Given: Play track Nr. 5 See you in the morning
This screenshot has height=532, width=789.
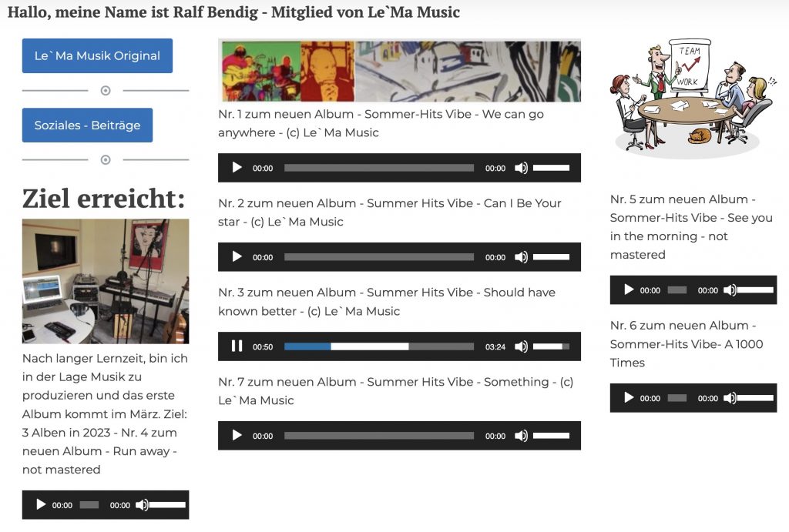Looking at the screenshot, I should tap(629, 289).
